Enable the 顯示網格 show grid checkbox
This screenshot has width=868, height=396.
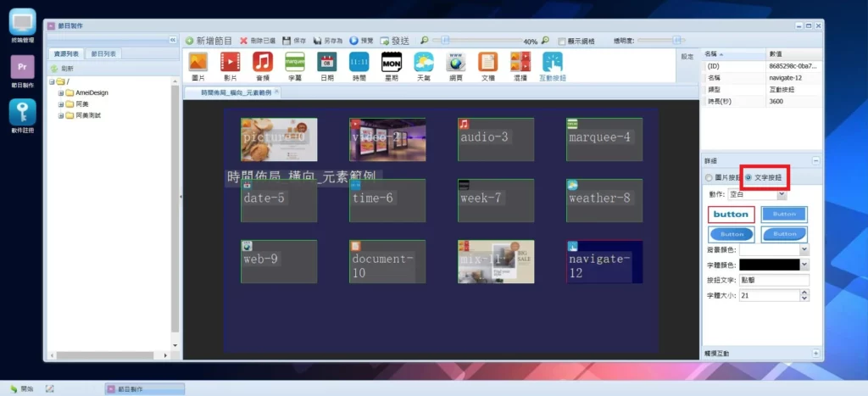tap(560, 41)
